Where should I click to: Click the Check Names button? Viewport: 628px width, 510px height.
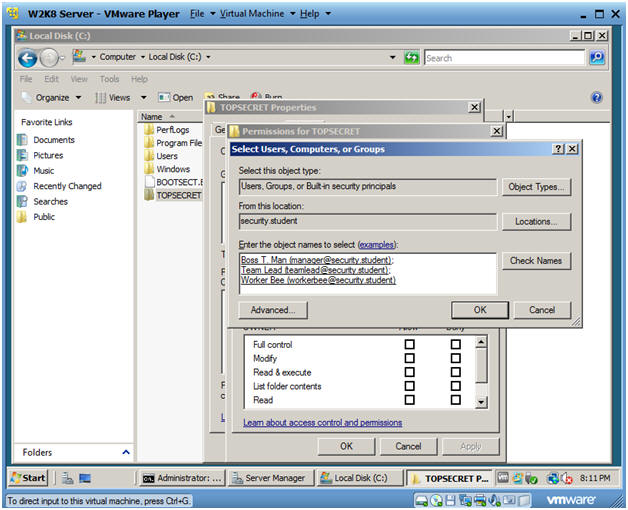coord(536,260)
